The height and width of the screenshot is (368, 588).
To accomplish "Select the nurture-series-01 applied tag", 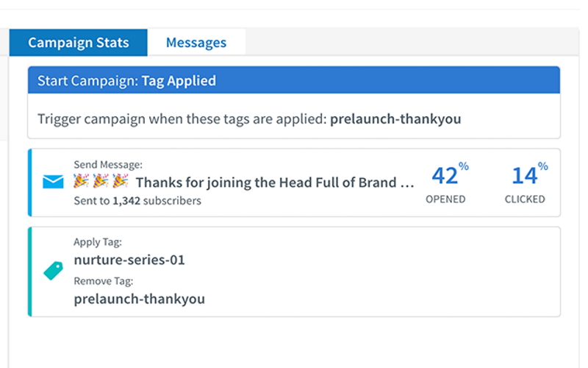I will tap(129, 260).
